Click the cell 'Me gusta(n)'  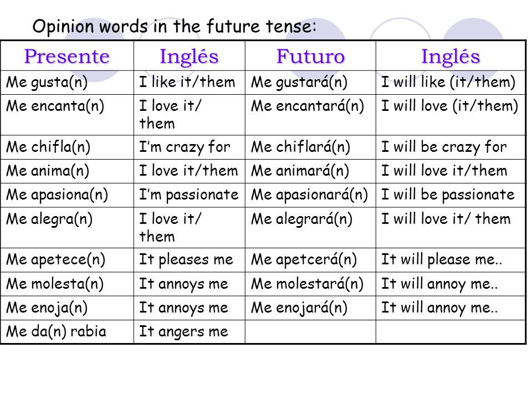[67, 83]
